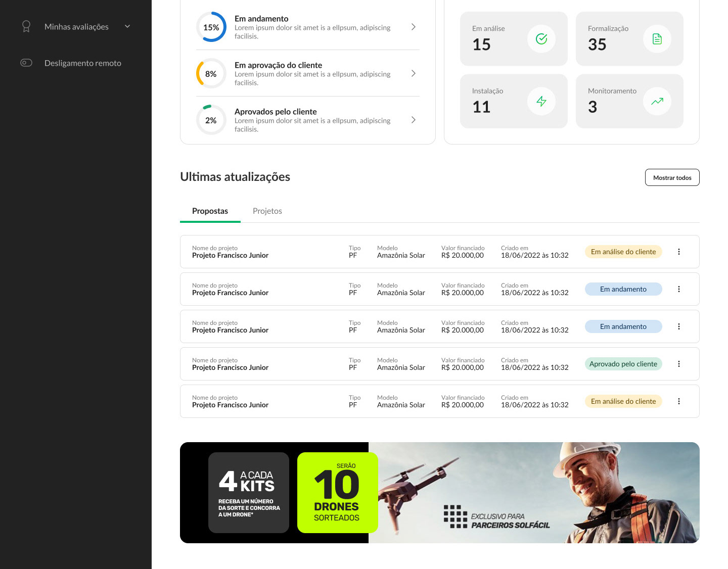This screenshot has height=569, width=728.
Task: Open options menu for first Em análise row
Action: pyautogui.click(x=679, y=252)
